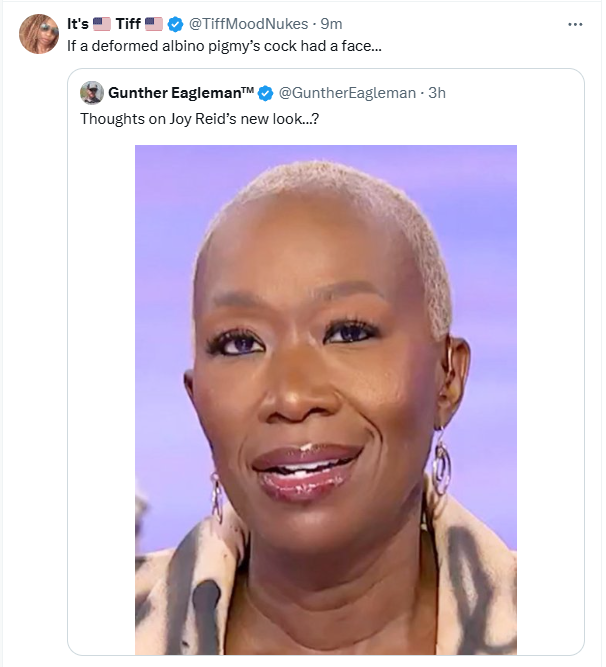
Task: Open the @GuntherEagleman handle link
Action: point(347,93)
